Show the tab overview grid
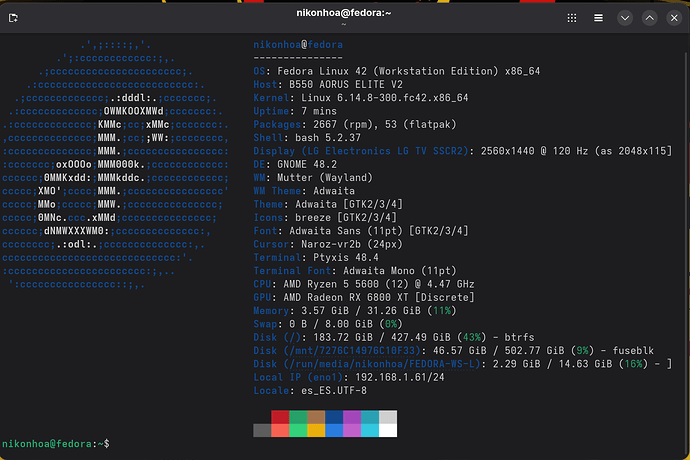 click(x=572, y=18)
